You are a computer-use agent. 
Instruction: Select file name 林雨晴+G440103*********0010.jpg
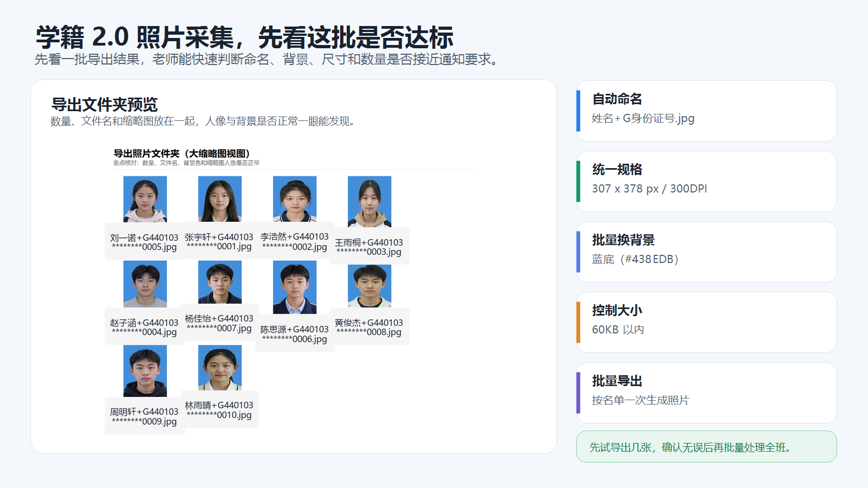click(219, 410)
